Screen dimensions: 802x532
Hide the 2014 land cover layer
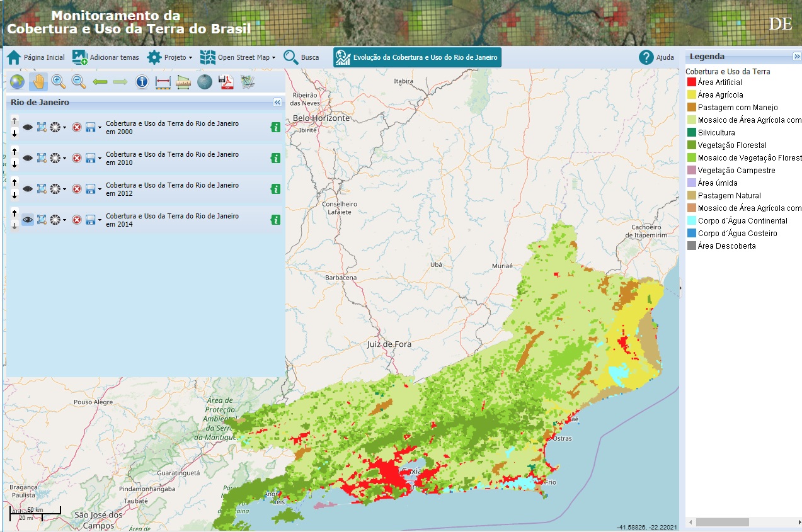(28, 220)
